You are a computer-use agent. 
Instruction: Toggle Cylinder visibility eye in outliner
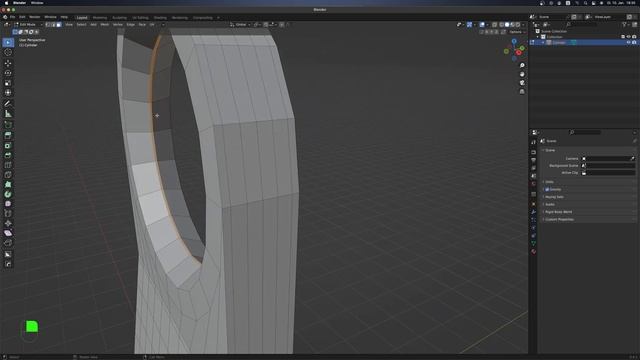point(628,42)
